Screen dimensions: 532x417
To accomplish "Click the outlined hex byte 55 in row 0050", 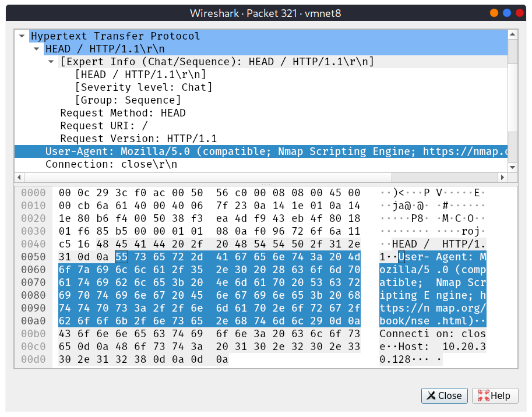I will pos(122,257).
